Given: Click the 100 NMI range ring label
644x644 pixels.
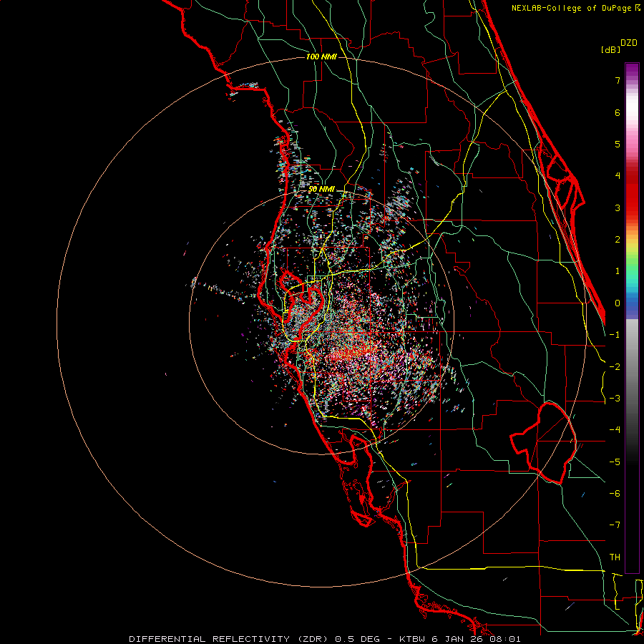Looking at the screenshot, I should tap(321, 57).
